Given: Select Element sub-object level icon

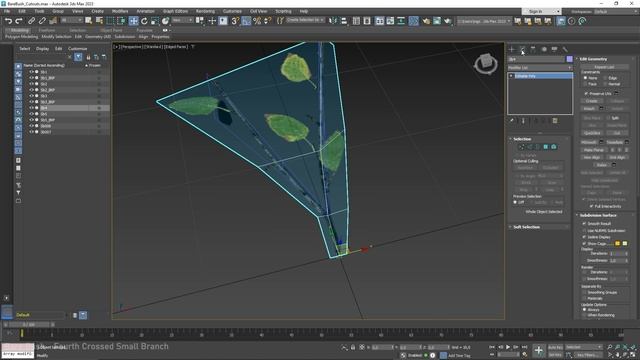Looking at the screenshot, I should point(554,147).
